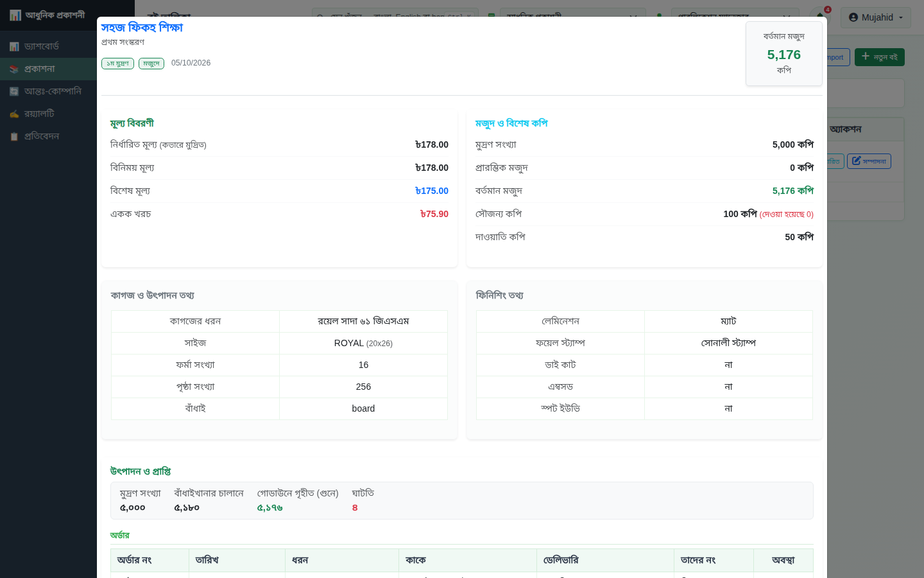
Task: Click the অবস্থা column header
Action: [x=783, y=560]
